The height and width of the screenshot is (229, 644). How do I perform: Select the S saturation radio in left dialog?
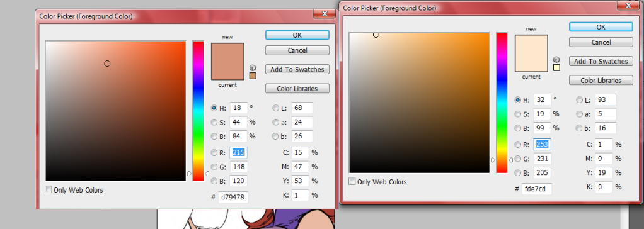click(x=214, y=122)
